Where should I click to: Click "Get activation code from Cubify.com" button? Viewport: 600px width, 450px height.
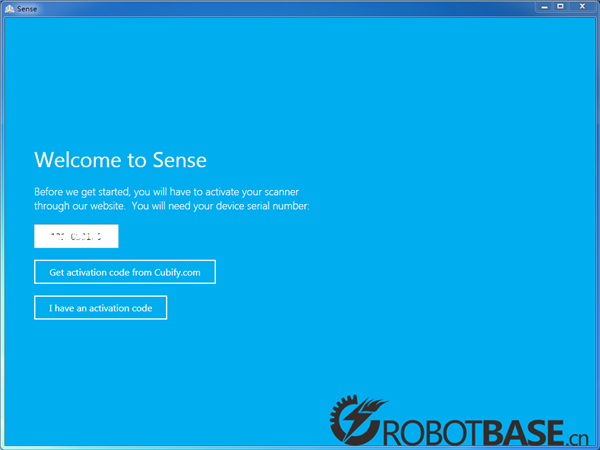pos(125,272)
